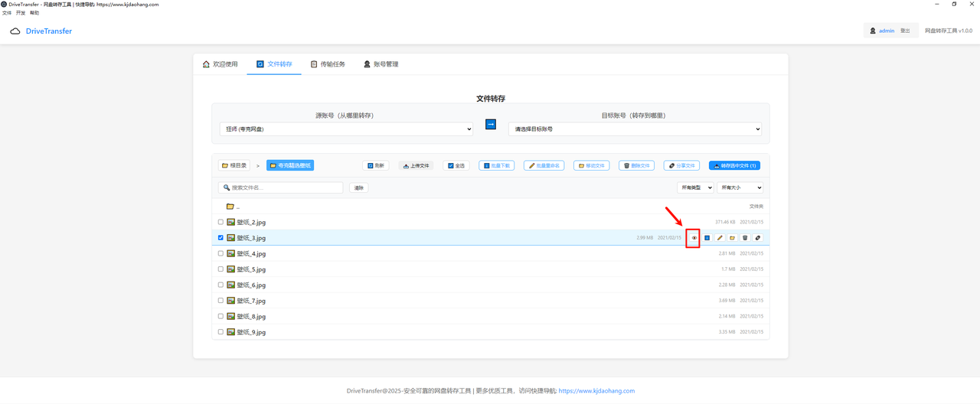Click the eye preview icon for 壁纸_3.jpg
This screenshot has height=404, width=980.
[694, 238]
